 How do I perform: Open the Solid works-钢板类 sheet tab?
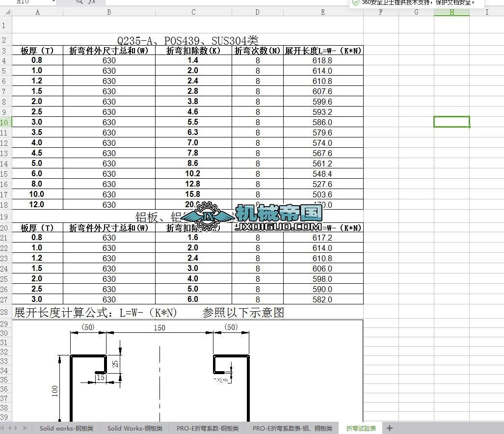[67, 428]
